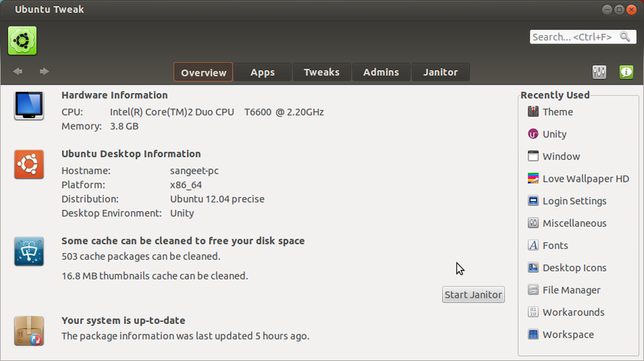
Task: Click the Love Wallpaper HD colorful icon
Action: point(533,178)
